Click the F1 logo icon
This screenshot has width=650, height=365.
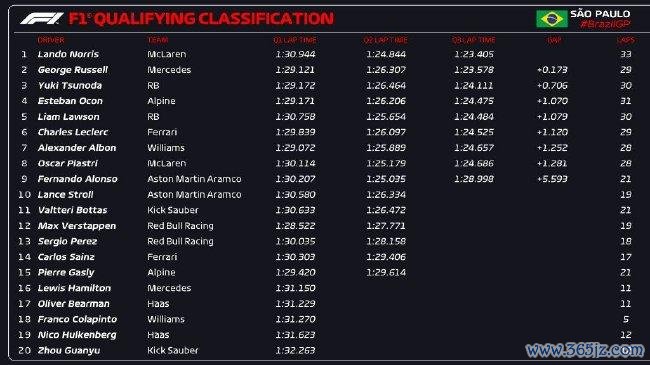click(41, 18)
